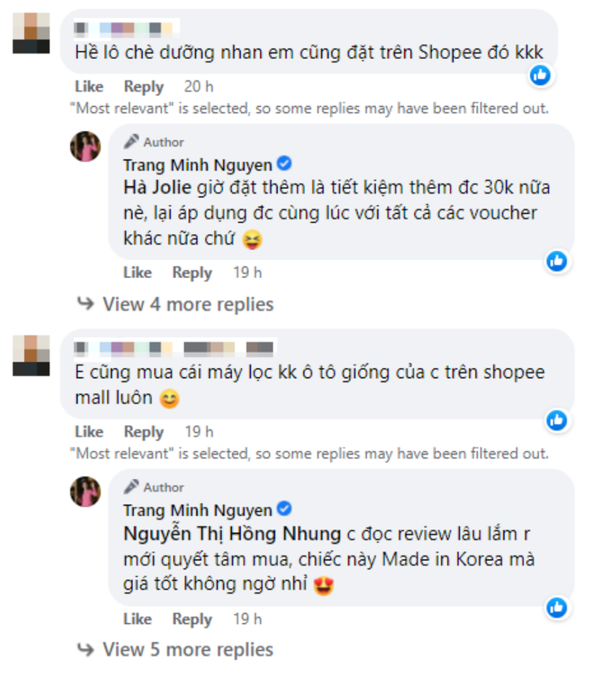The width and height of the screenshot is (616, 674).
Task: Click Like under the first comment
Action: [89, 87]
